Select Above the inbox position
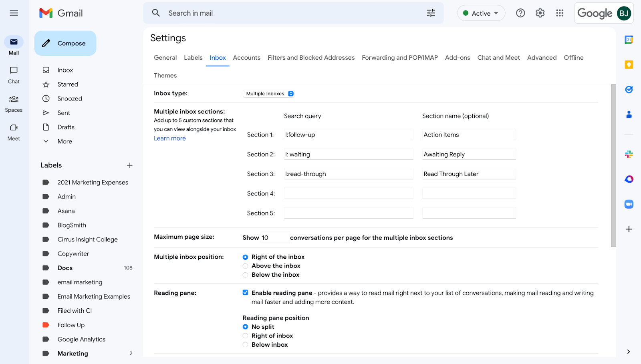Viewport: 641px width, 364px height. (x=245, y=266)
